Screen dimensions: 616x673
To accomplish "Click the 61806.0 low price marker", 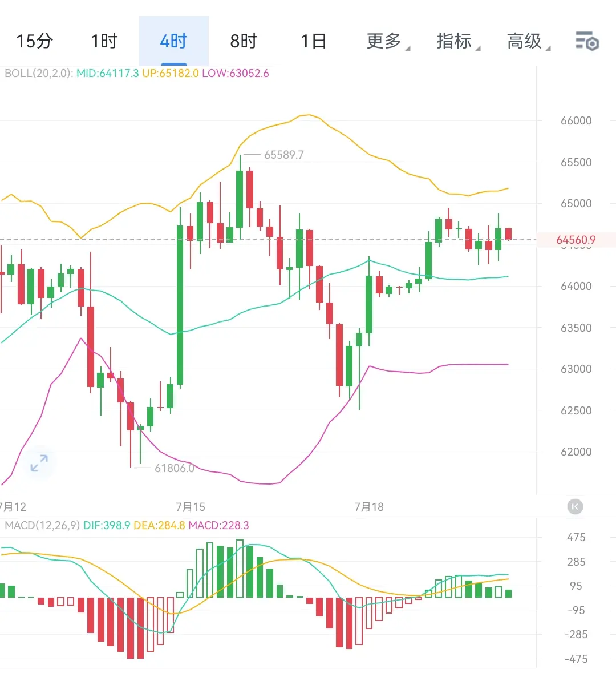I will click(x=174, y=468).
